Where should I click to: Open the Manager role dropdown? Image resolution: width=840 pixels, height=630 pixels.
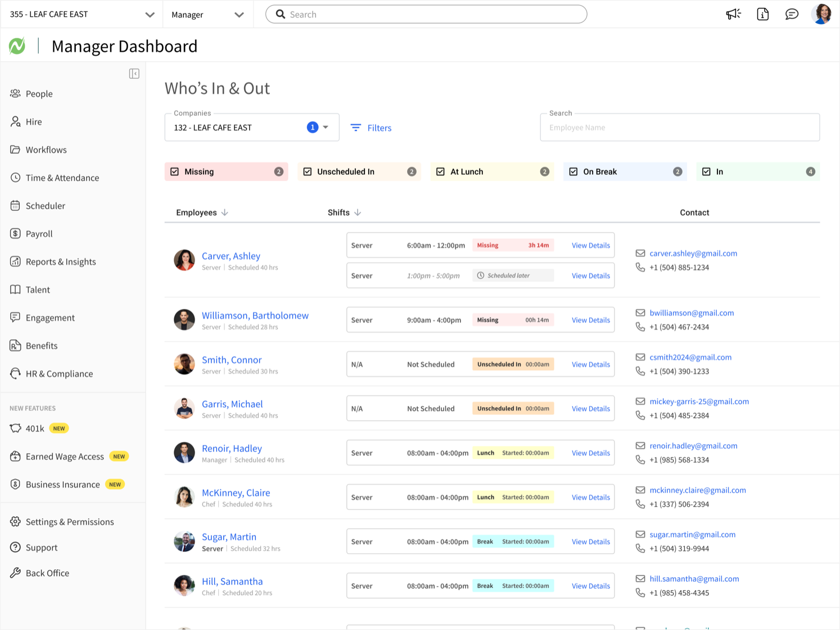pos(207,14)
